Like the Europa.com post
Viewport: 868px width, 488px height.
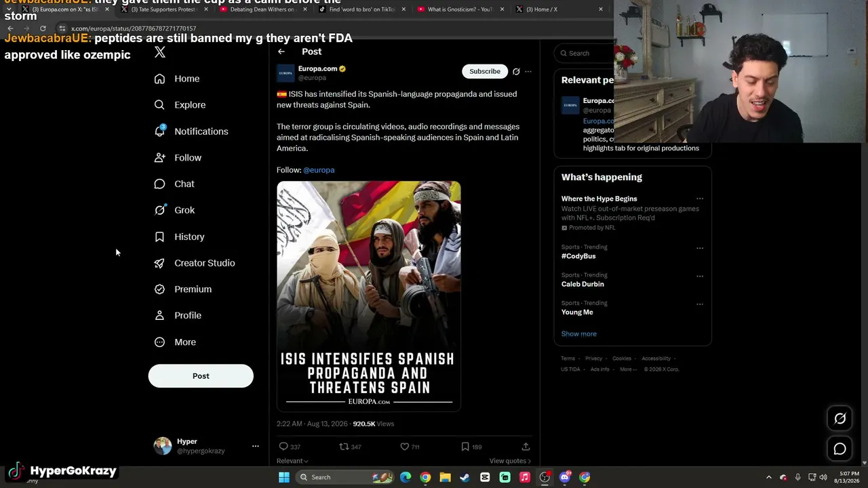[x=405, y=447]
